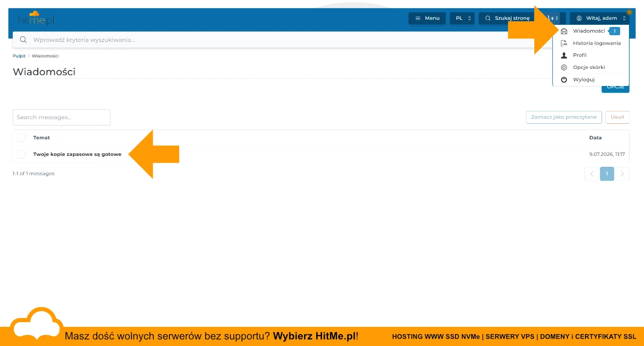Click the hitme.pl logo
The width and height of the screenshot is (644, 346).
point(36,18)
